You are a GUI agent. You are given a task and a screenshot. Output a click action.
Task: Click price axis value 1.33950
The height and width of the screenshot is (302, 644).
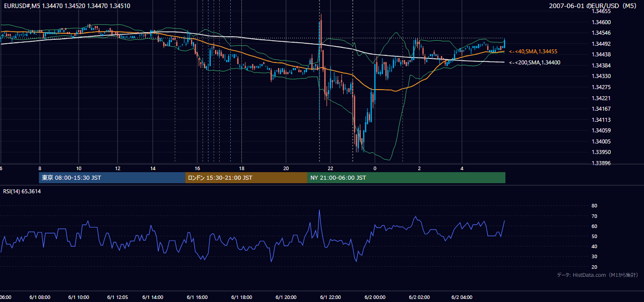tap(601, 152)
